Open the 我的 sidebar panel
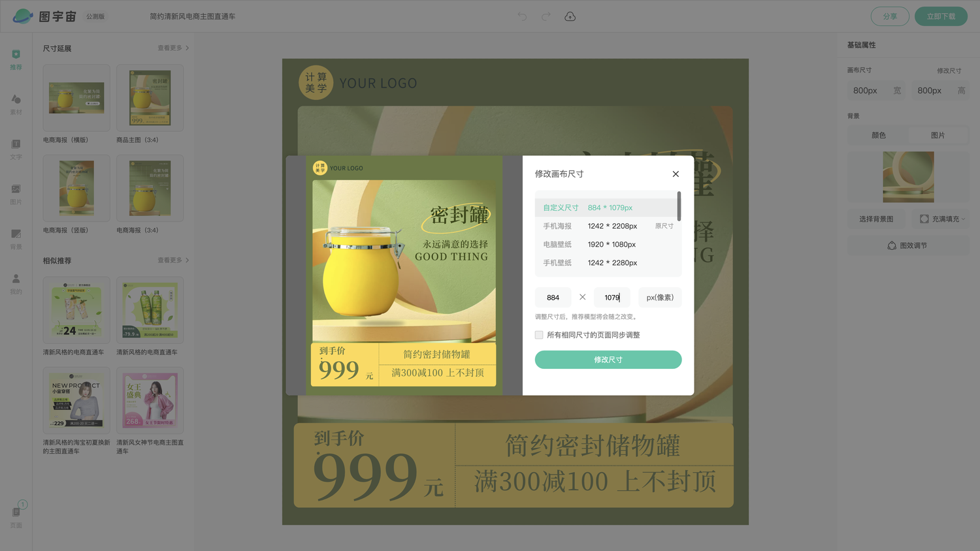Image resolution: width=980 pixels, height=551 pixels. (16, 284)
